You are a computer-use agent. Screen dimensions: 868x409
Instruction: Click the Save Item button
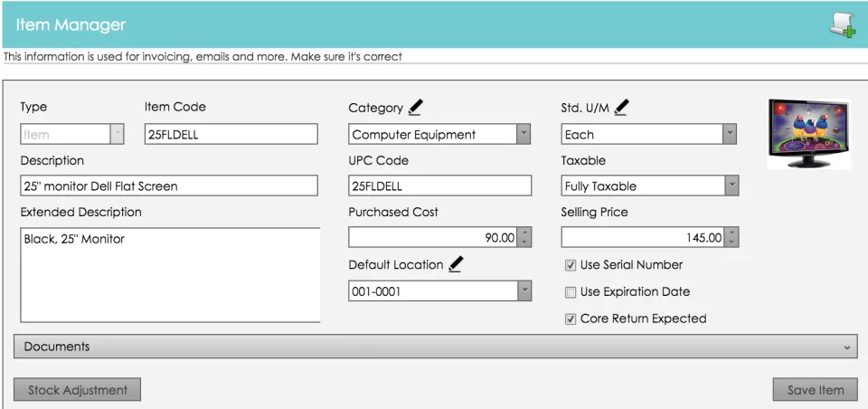[x=816, y=390]
